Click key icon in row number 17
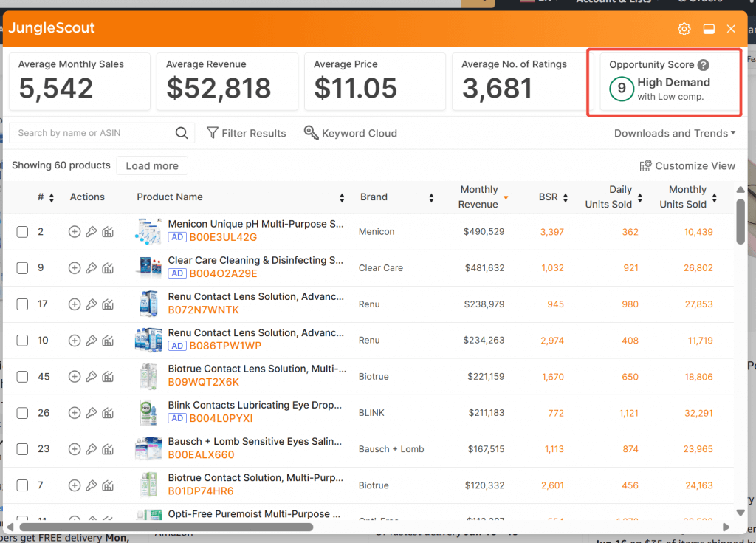This screenshot has width=756, height=543. click(x=91, y=304)
